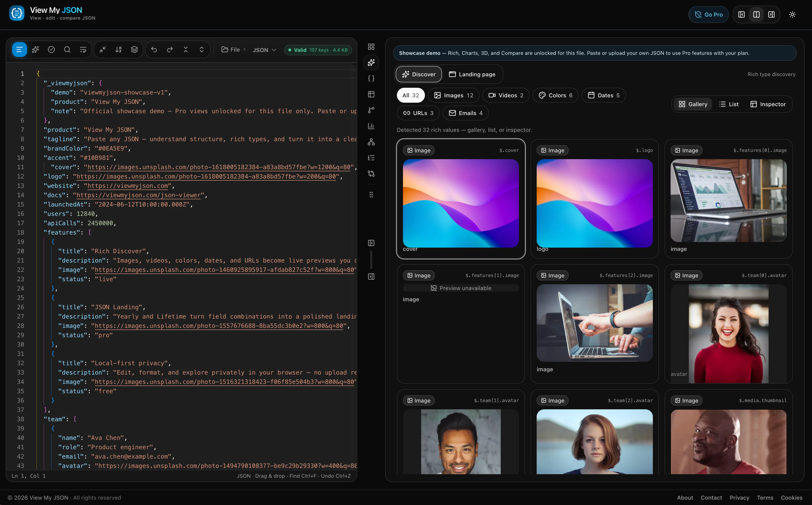Open the search magnifier in editor toolbar

point(67,50)
